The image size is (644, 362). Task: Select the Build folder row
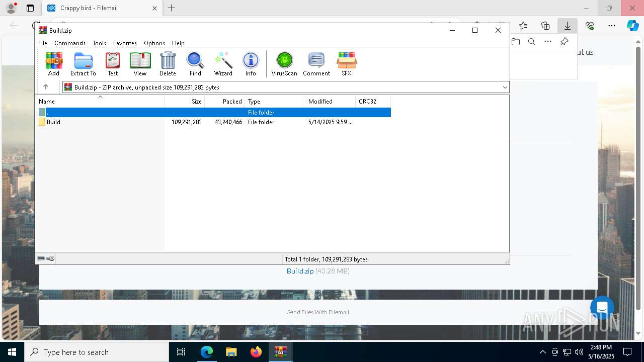point(213,122)
